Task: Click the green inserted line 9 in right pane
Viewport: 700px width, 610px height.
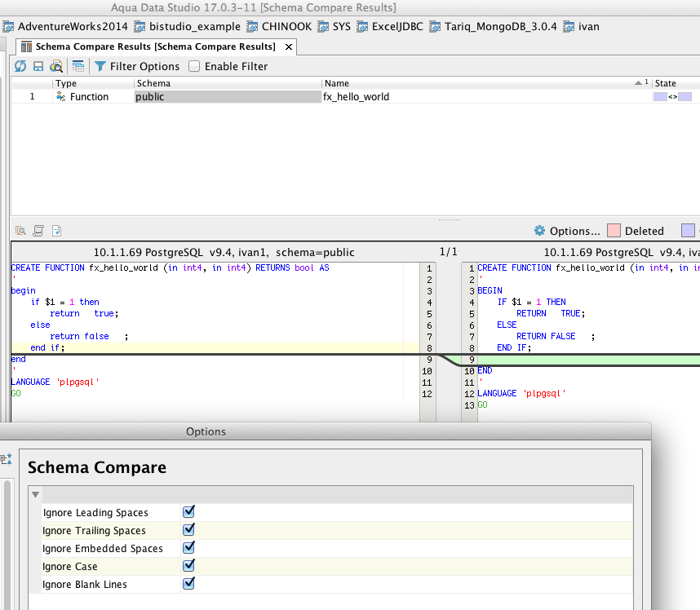Action: [588, 359]
